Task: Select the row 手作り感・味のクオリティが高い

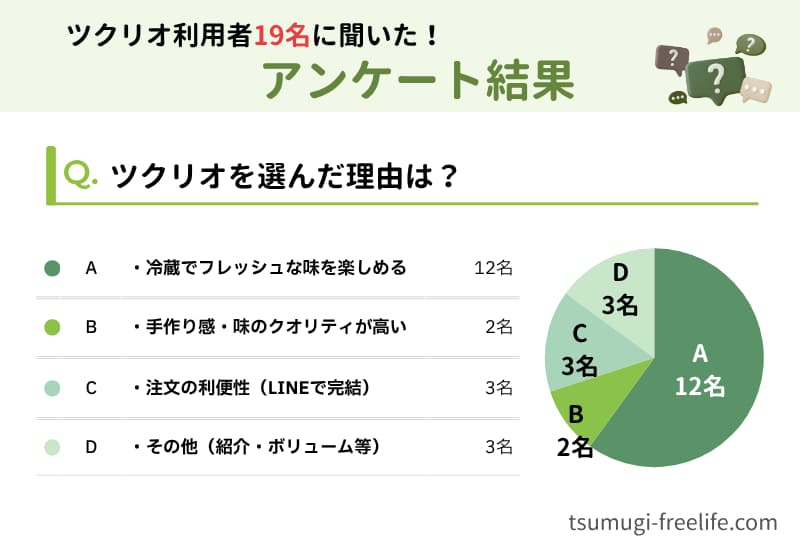Action: [x=268, y=327]
